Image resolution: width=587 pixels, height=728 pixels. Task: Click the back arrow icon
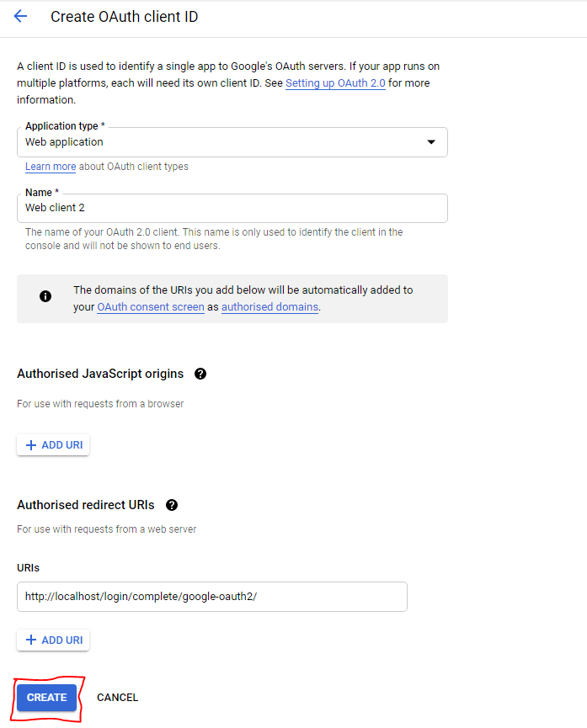click(20, 17)
